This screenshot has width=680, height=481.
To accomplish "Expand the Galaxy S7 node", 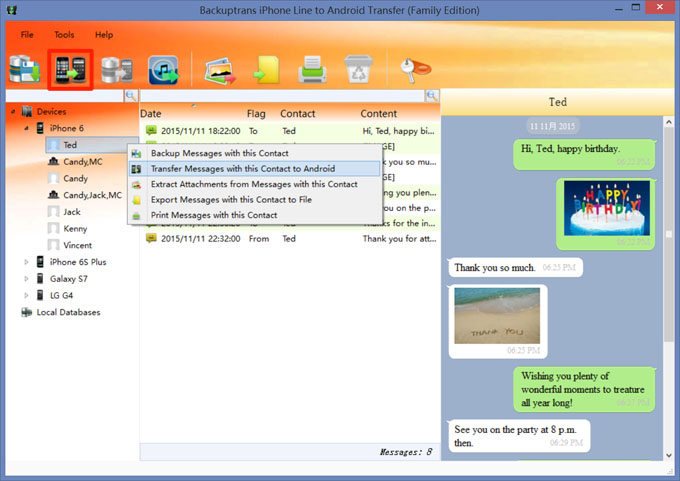I will (x=26, y=279).
